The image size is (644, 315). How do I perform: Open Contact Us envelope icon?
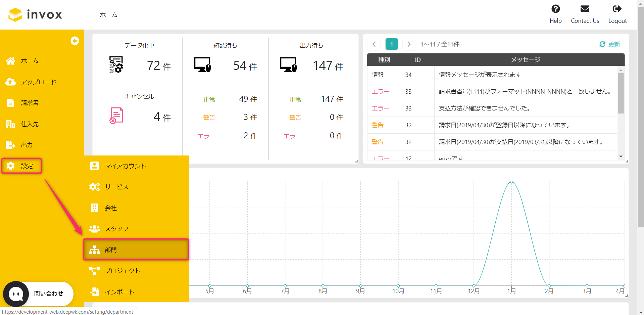585,9
